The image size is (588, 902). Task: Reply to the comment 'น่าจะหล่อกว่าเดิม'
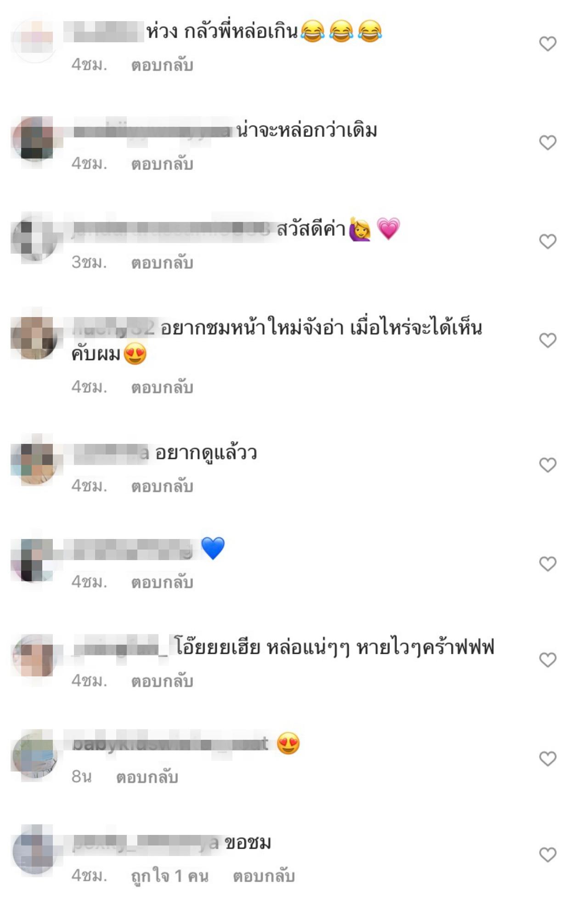[x=162, y=164]
